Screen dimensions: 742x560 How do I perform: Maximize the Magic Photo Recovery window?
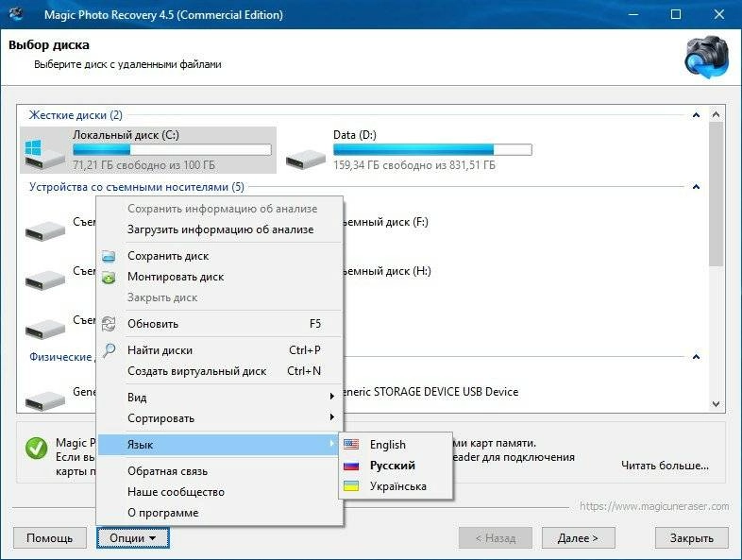(676, 14)
